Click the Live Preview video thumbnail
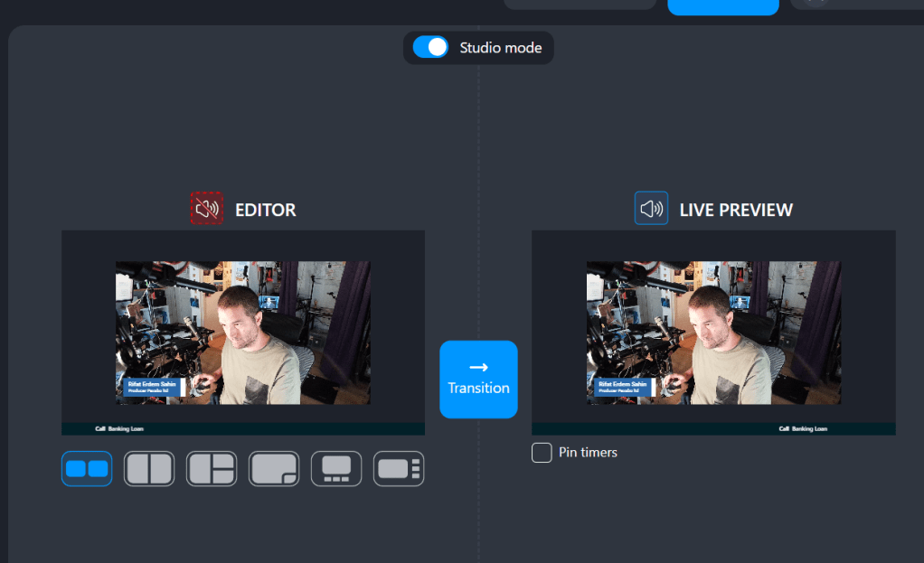Screen dimensions: 924x563 pos(713,333)
